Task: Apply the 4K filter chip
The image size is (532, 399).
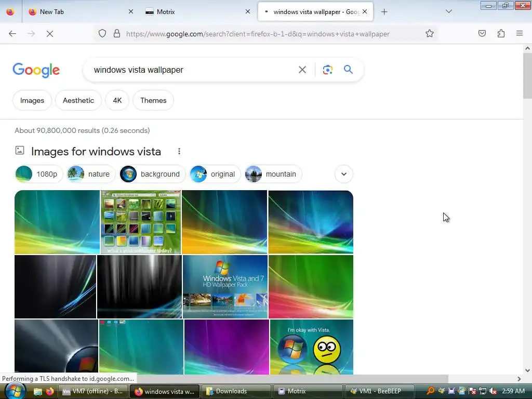Action: tap(117, 100)
